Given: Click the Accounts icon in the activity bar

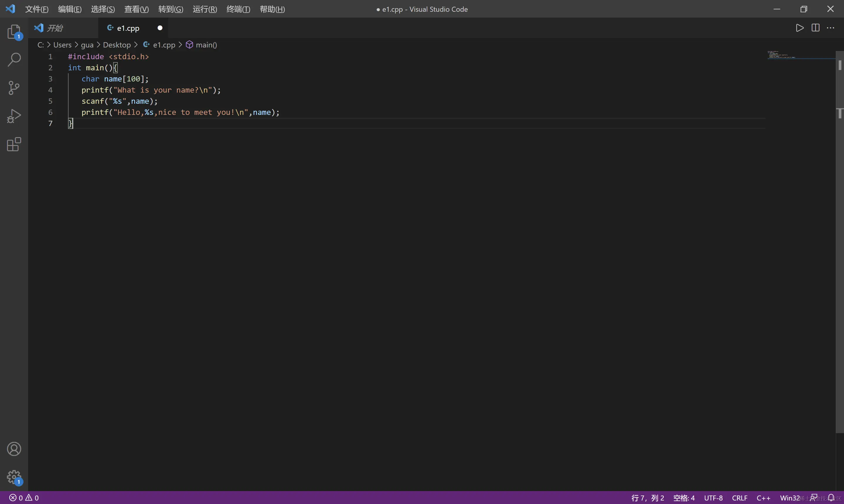Looking at the screenshot, I should coord(14,449).
